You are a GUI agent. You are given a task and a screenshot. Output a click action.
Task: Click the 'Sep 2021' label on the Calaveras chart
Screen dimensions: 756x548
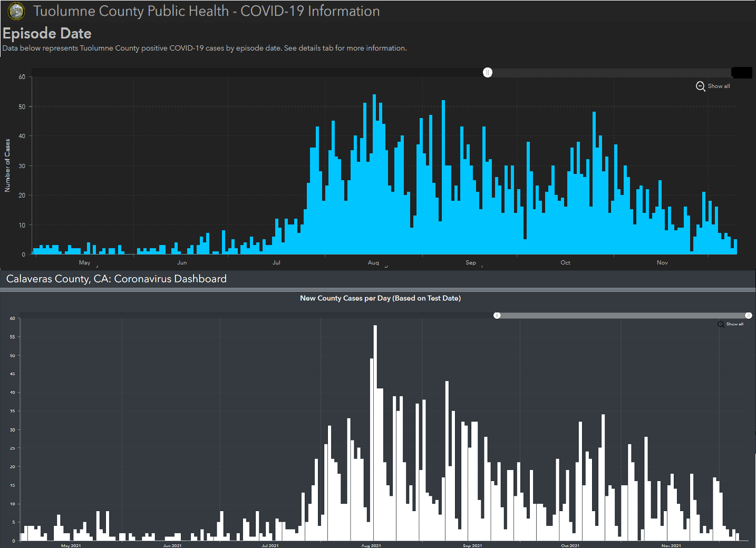click(472, 545)
